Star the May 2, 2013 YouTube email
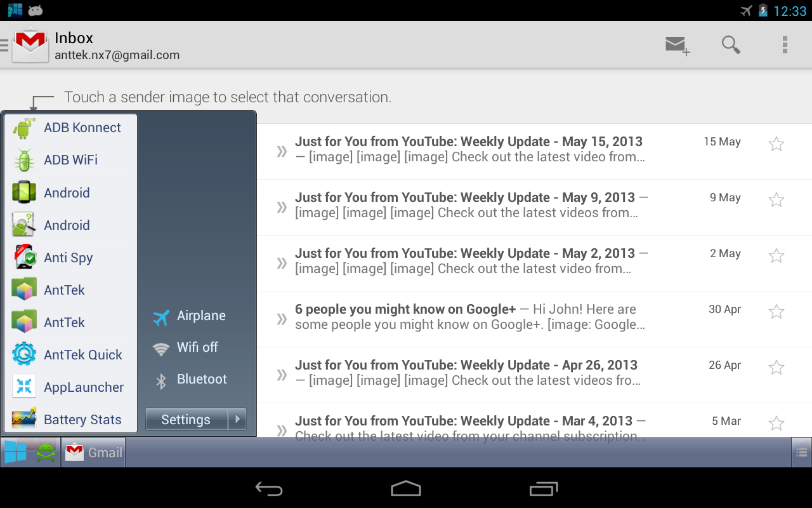The height and width of the screenshot is (508, 812). tap(776, 256)
